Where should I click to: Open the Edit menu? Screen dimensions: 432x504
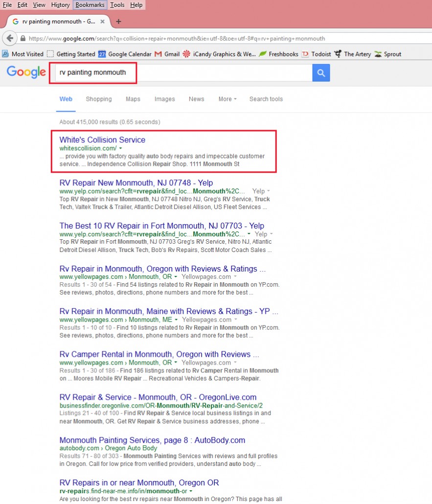coord(22,5)
